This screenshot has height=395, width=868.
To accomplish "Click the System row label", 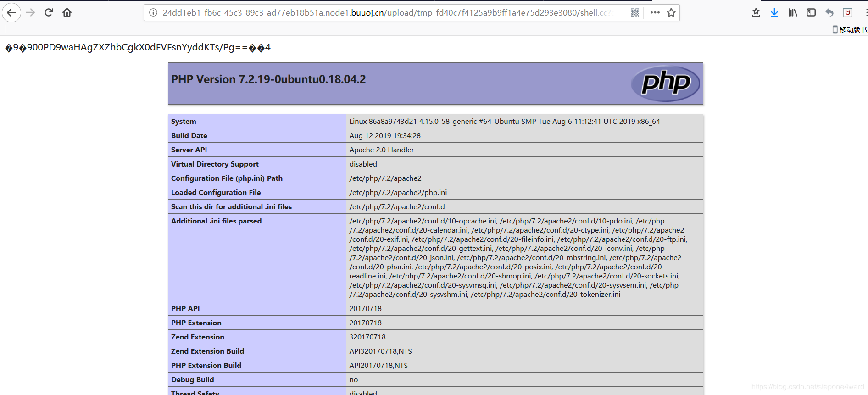I will (x=184, y=122).
